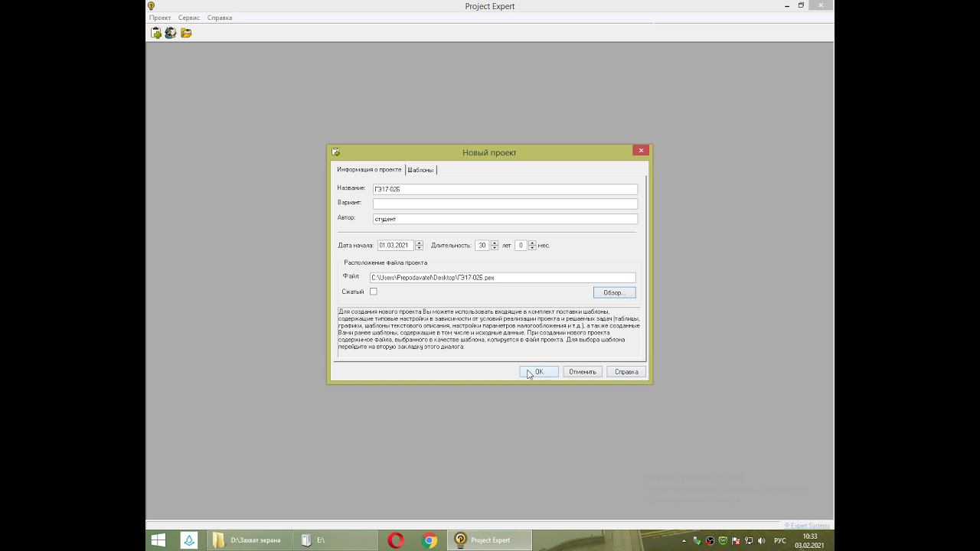Click the network tray icon
Viewport: 980px width, 551px height.
[749, 540]
